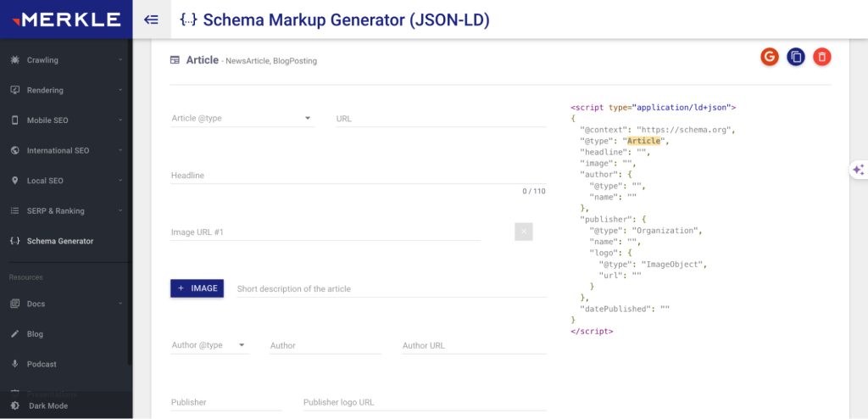Click the sparkle assistant icon on right edge
The height and width of the screenshot is (419, 868).
point(858,170)
